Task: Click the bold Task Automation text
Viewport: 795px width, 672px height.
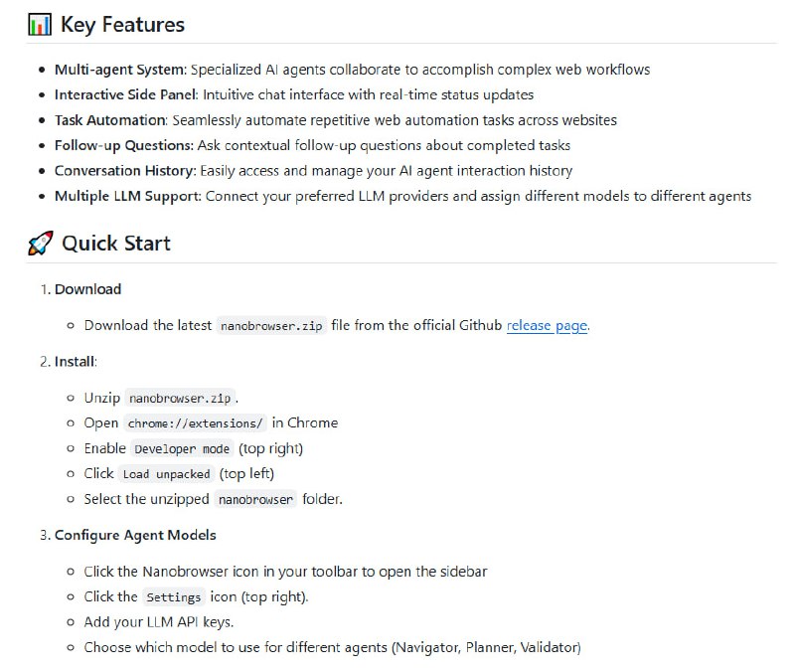Action: 109,120
